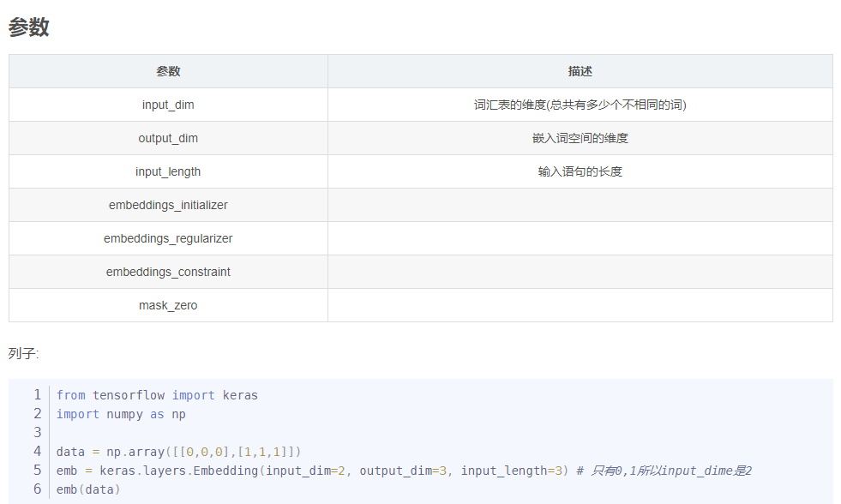This screenshot has width=841, height=504.
Task: Click the input_length table row
Action: [167, 171]
